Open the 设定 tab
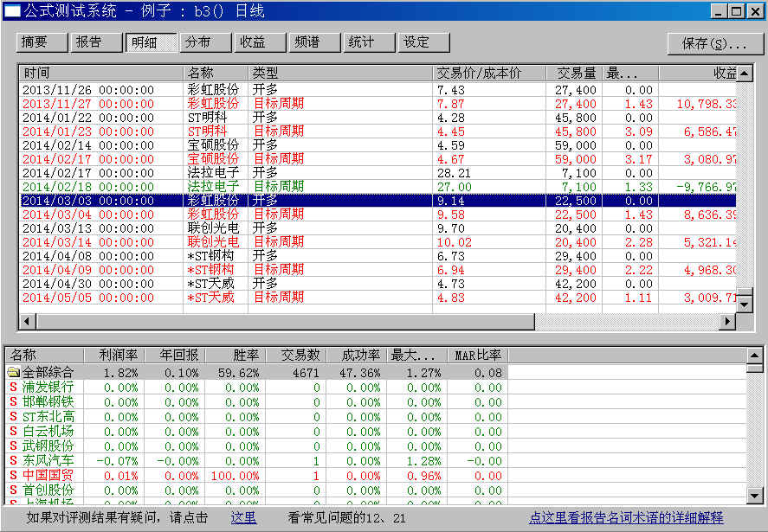 click(x=423, y=42)
